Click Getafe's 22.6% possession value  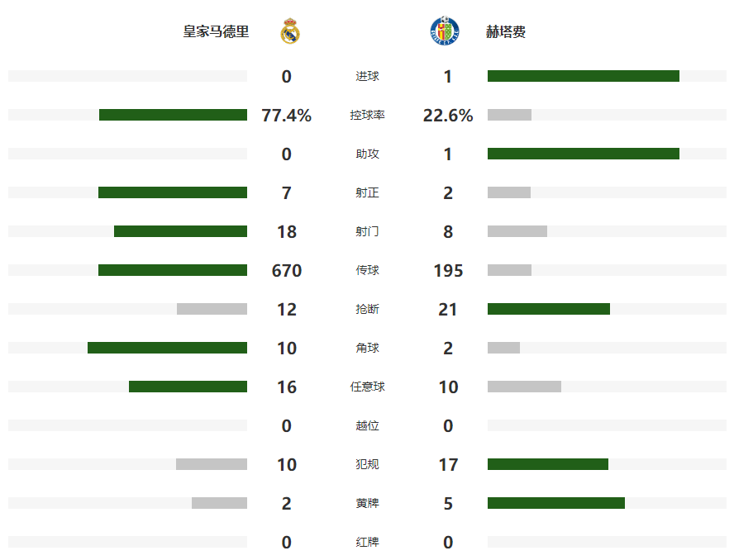tap(448, 116)
